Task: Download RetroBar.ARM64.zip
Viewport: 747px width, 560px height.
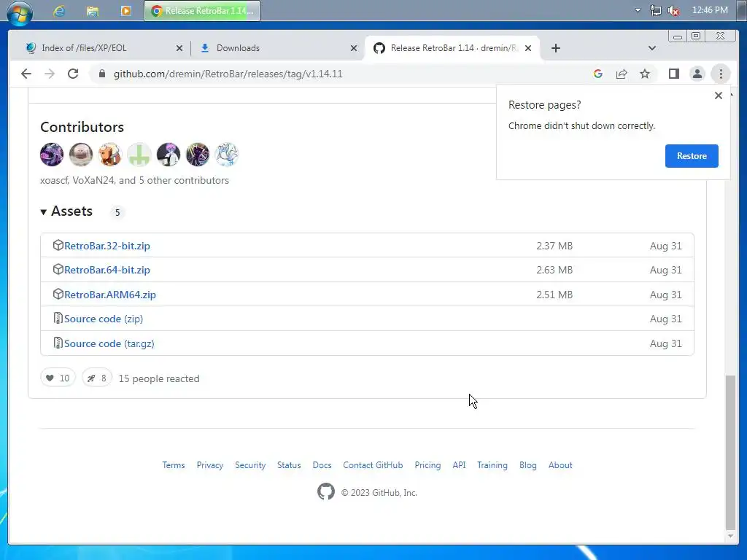Action: click(110, 295)
